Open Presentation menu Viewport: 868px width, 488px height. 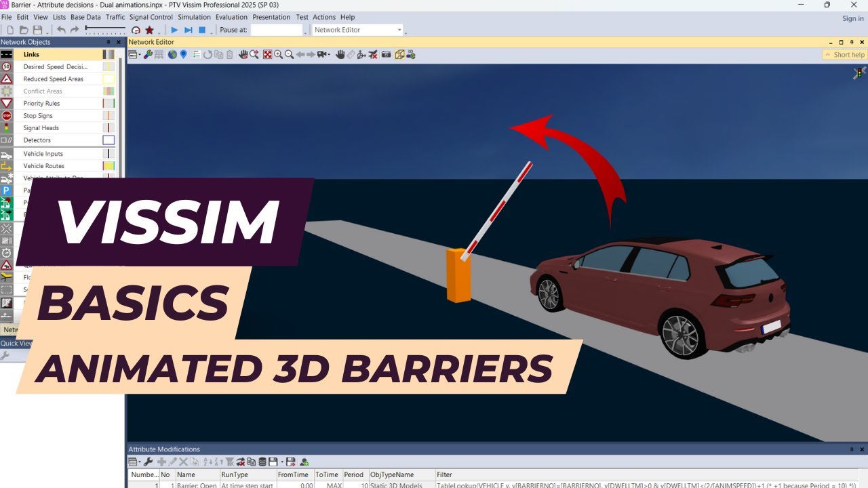(271, 17)
